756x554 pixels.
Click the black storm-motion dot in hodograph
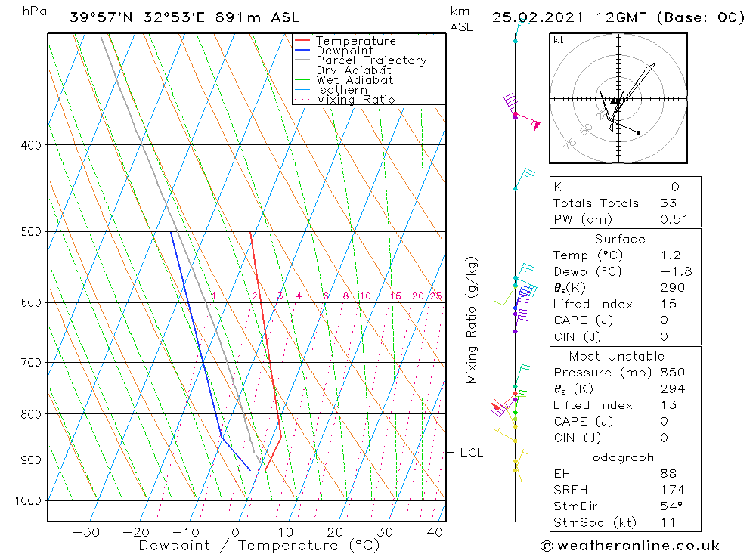tap(638, 132)
